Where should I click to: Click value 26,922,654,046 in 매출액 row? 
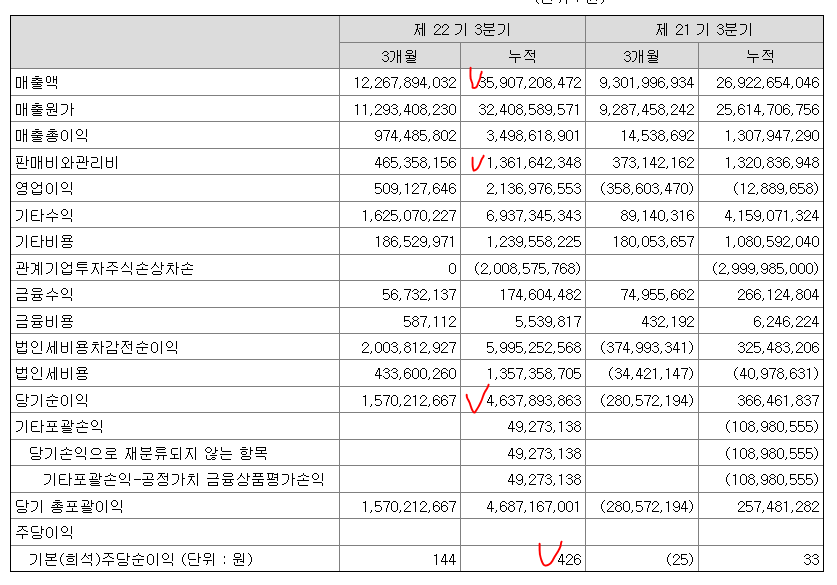(768, 83)
